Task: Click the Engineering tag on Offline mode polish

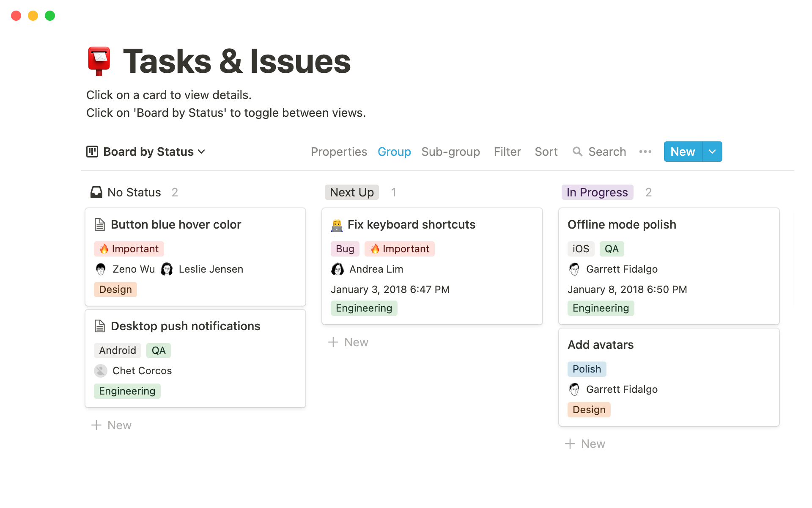Action: [601, 307]
